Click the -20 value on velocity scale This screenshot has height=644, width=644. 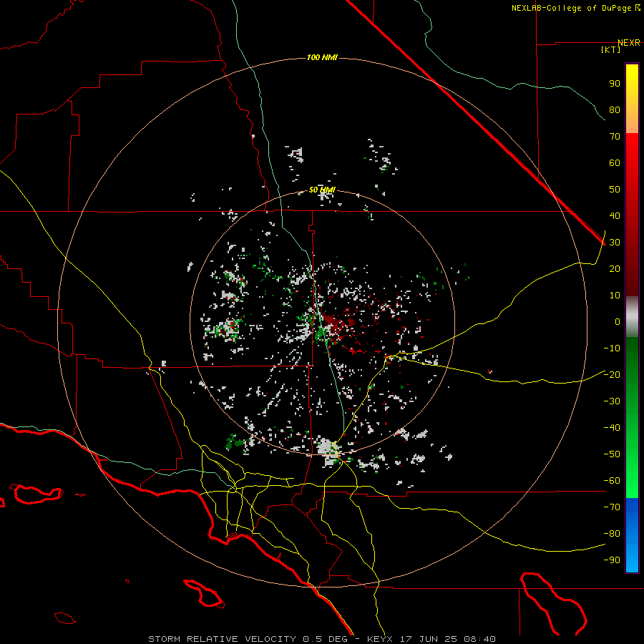[x=612, y=375]
